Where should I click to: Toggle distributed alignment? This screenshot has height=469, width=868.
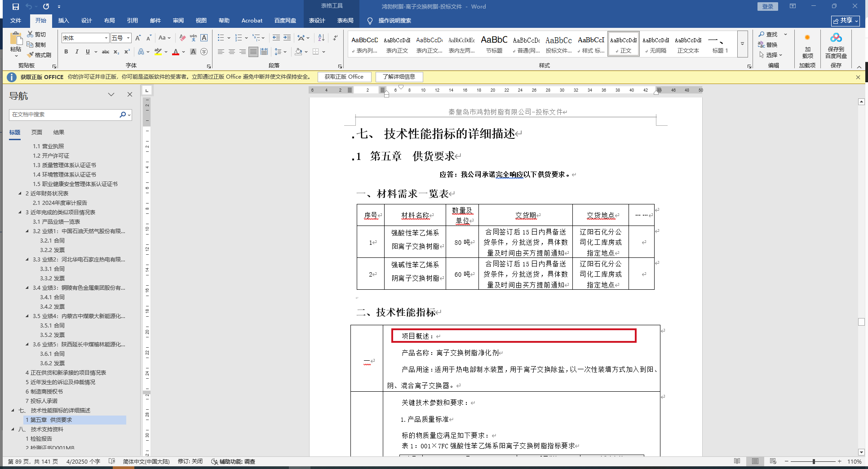[264, 52]
